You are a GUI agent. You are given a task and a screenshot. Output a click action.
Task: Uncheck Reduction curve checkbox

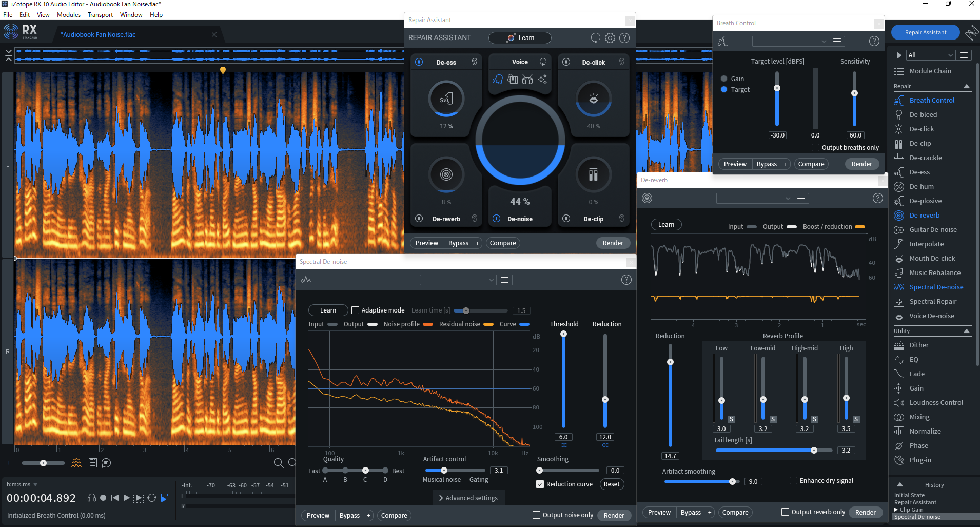tap(540, 484)
